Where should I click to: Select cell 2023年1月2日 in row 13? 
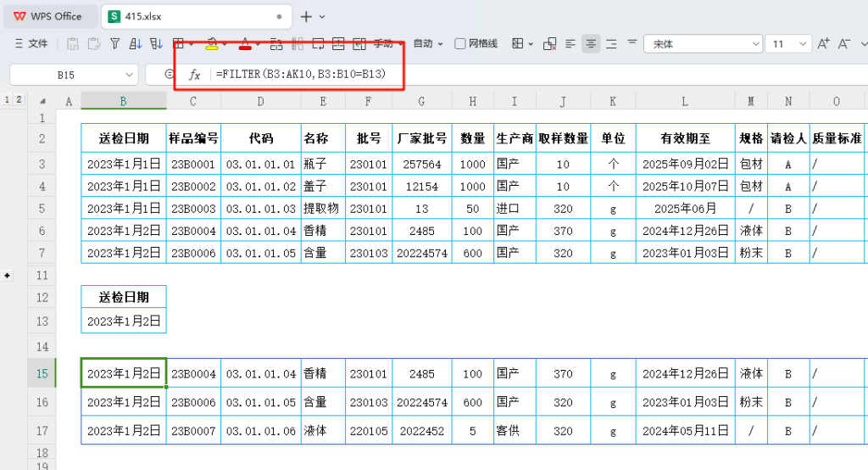point(124,322)
